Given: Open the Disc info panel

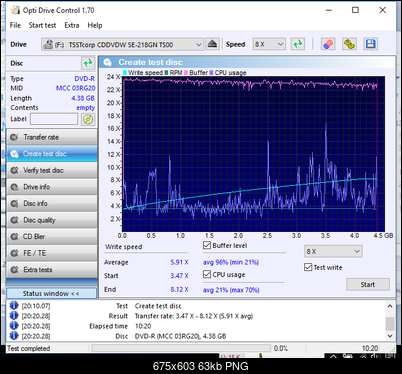Looking at the screenshot, I should point(52,203).
